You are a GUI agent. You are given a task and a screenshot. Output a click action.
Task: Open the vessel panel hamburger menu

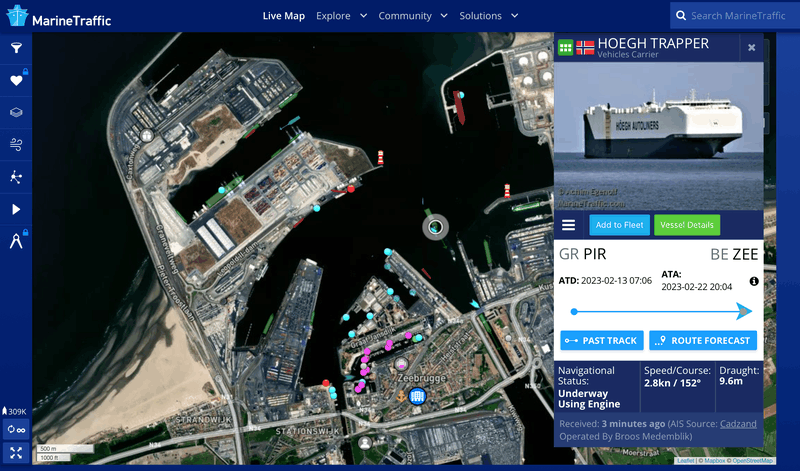click(x=568, y=225)
